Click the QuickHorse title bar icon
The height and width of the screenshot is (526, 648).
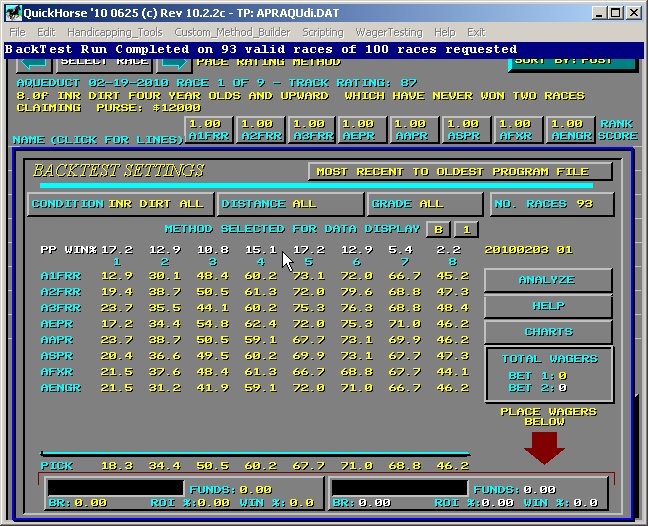coord(12,12)
